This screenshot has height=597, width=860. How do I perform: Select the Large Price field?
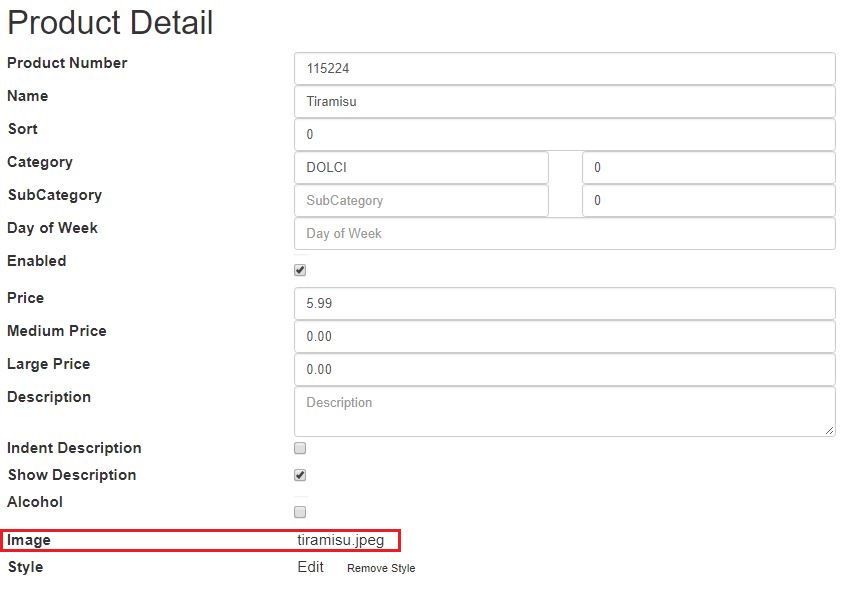point(565,369)
